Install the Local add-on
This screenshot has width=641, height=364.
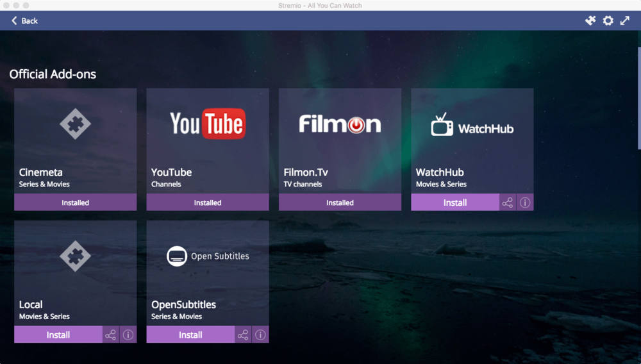(x=58, y=335)
